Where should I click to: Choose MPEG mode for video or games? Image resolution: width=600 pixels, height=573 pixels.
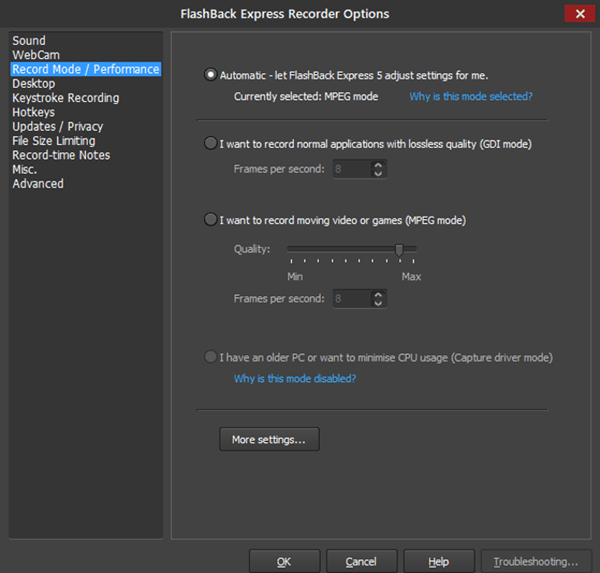pos(210,219)
